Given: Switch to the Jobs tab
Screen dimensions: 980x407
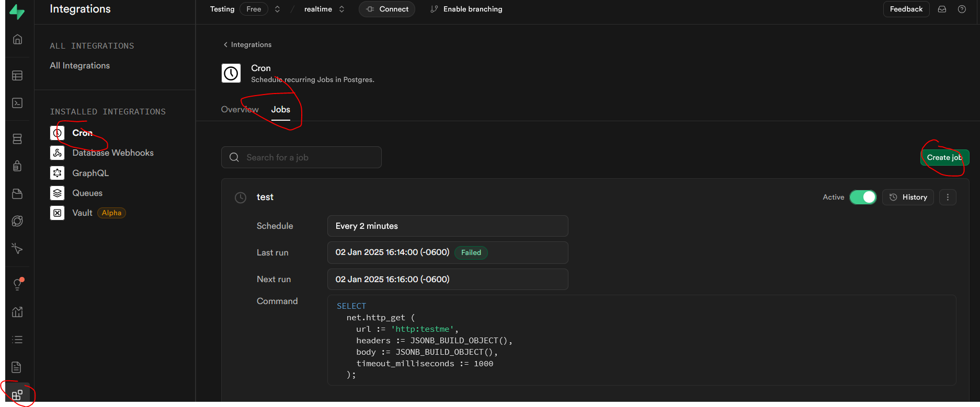Looking at the screenshot, I should coord(281,109).
